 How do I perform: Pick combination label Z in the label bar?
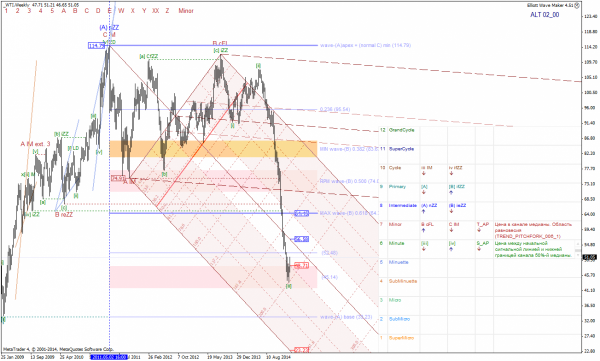coord(167,11)
